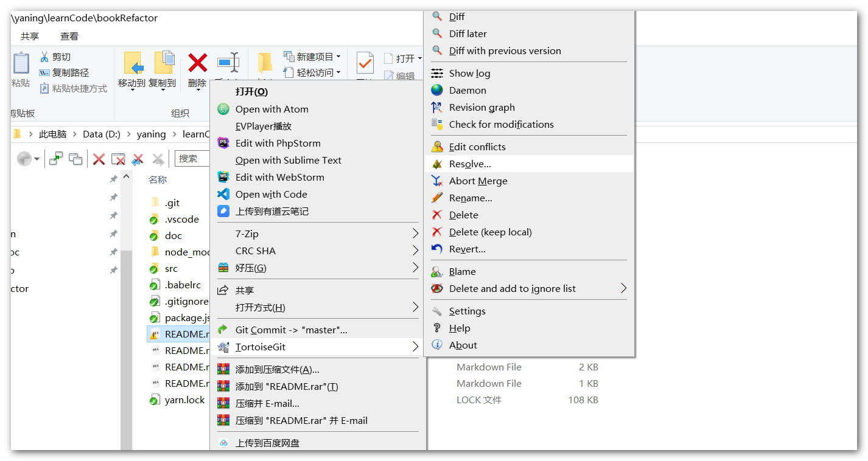Choose 压缩并 E-mail... entry
Viewport: 868px width, 461px height.
pyautogui.click(x=318, y=403)
